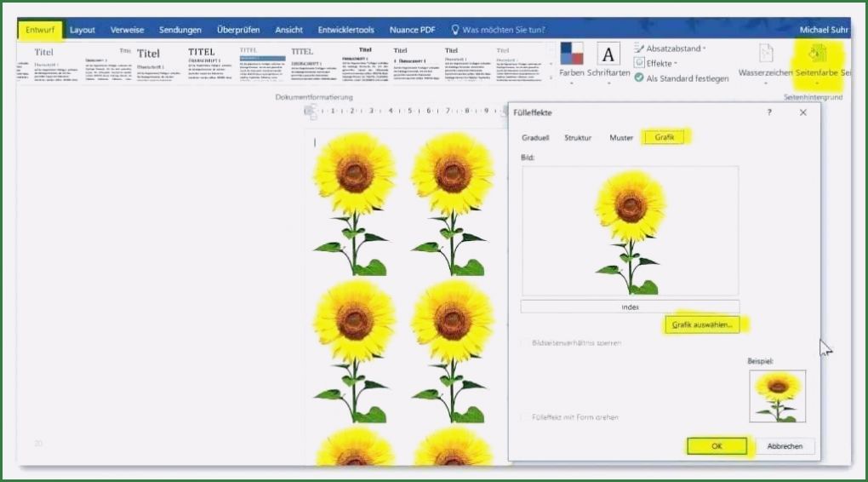This screenshot has width=868, height=482.
Task: Confirm the dialog with OK
Action: (x=717, y=446)
